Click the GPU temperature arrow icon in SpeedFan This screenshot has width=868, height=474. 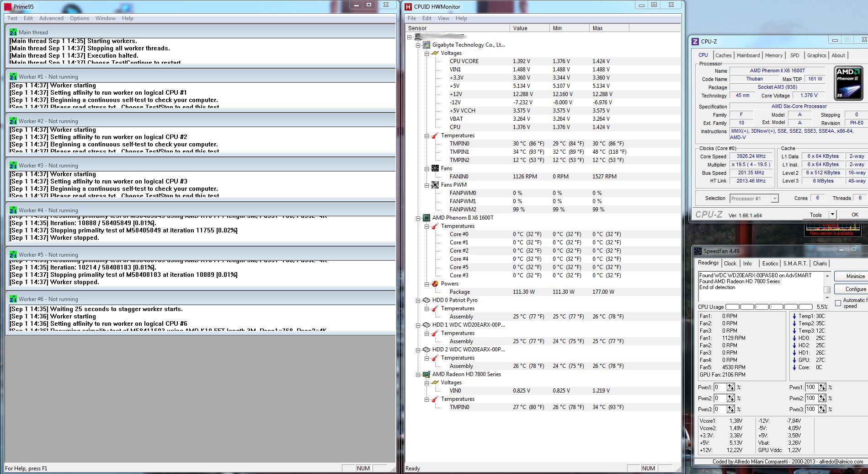tap(794, 360)
